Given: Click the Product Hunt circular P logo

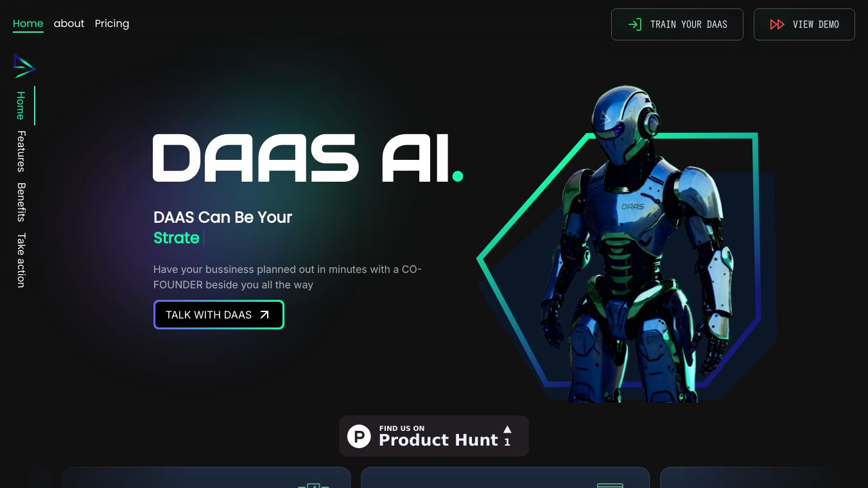Looking at the screenshot, I should 359,436.
